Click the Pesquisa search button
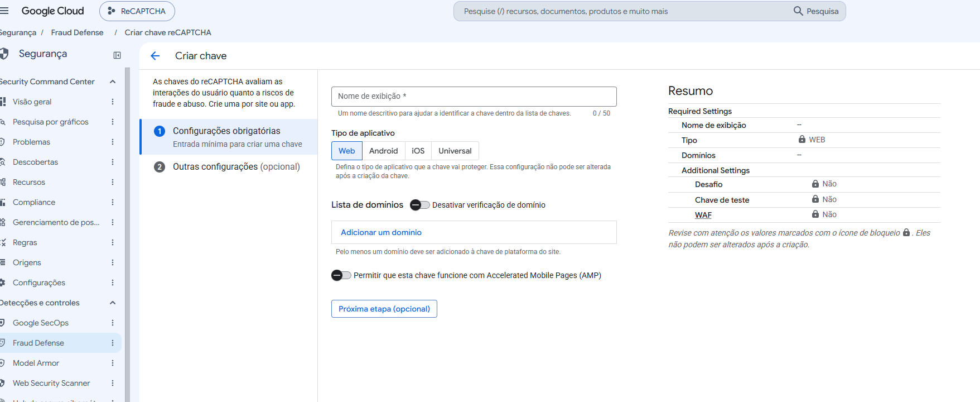Image resolution: width=980 pixels, height=402 pixels. [x=817, y=11]
